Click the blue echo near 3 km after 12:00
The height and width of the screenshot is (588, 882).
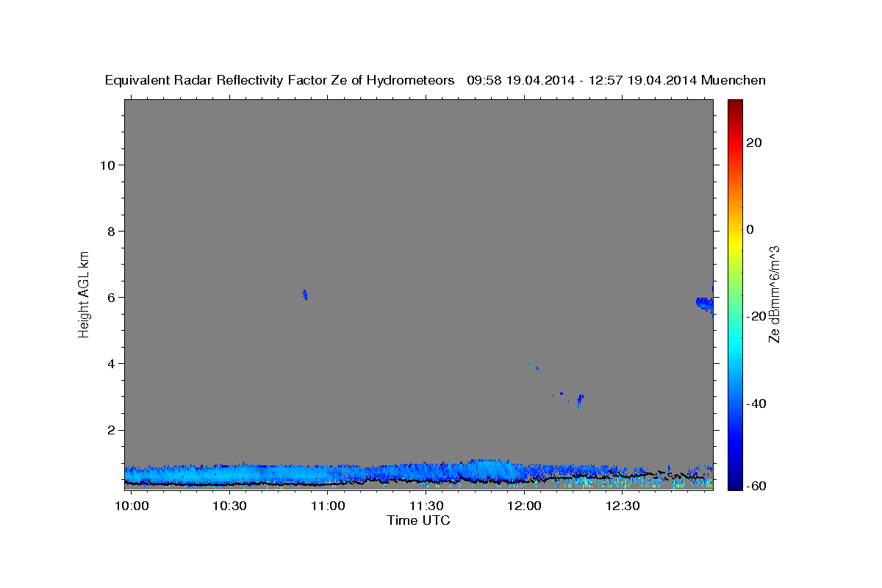click(x=580, y=400)
